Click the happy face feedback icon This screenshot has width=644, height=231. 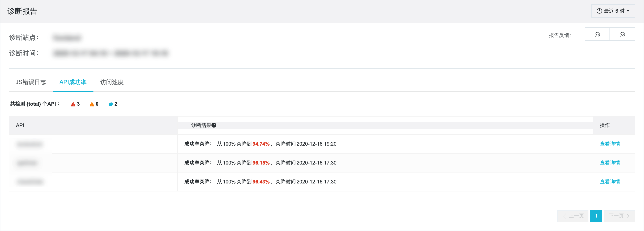pyautogui.click(x=597, y=35)
